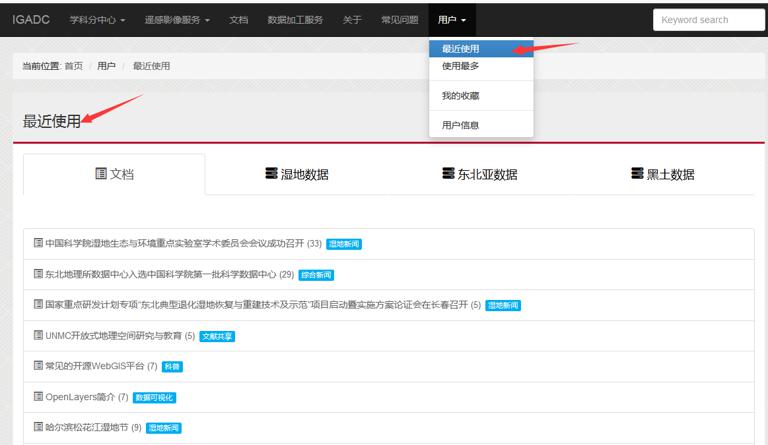This screenshot has width=768, height=445.
Task: Click the 用户 breadcrumb link
Action: tap(106, 66)
